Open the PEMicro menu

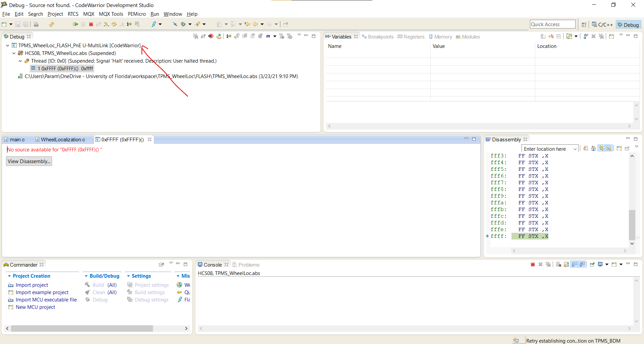[x=137, y=14]
